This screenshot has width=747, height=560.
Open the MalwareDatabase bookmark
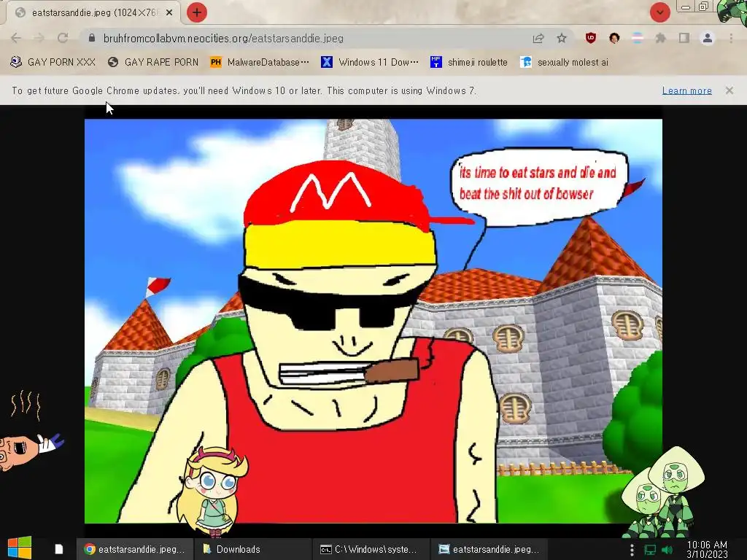[x=260, y=62]
